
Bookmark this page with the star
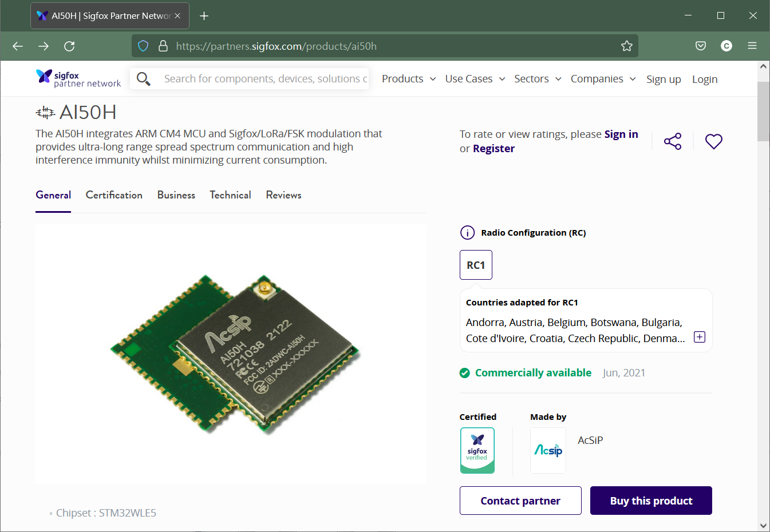point(627,46)
